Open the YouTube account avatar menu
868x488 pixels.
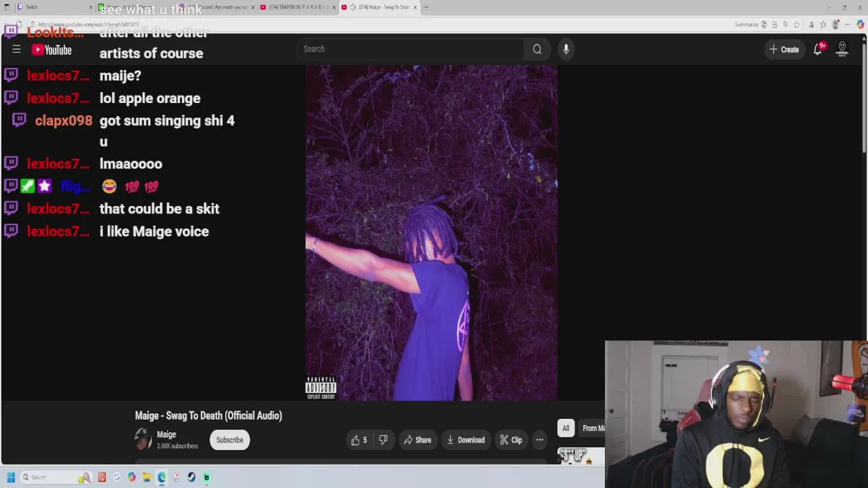(x=842, y=49)
